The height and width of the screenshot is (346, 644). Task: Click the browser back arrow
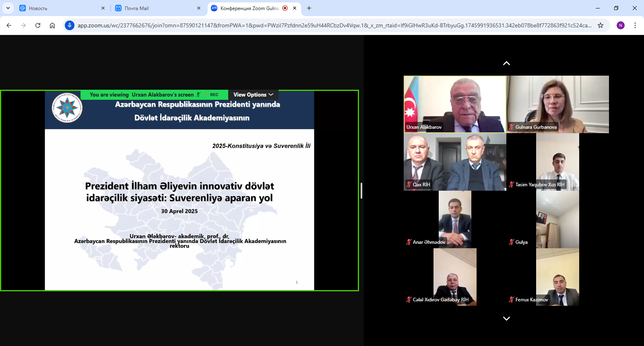[x=9, y=25]
